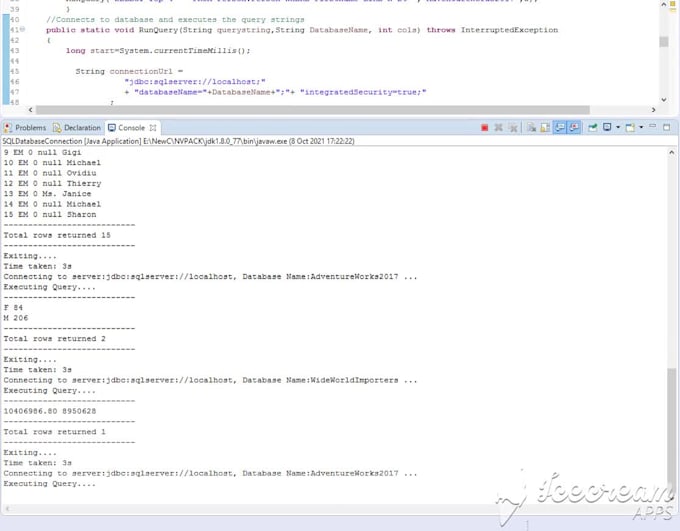The height and width of the screenshot is (531, 680).
Task: Click 'Total rows returned 15' in console
Action: pos(57,235)
